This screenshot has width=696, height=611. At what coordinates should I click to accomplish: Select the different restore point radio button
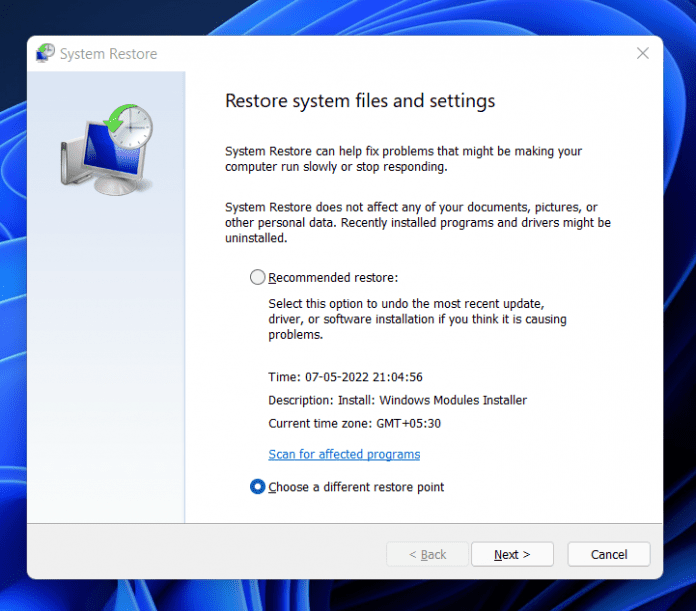pyautogui.click(x=258, y=487)
